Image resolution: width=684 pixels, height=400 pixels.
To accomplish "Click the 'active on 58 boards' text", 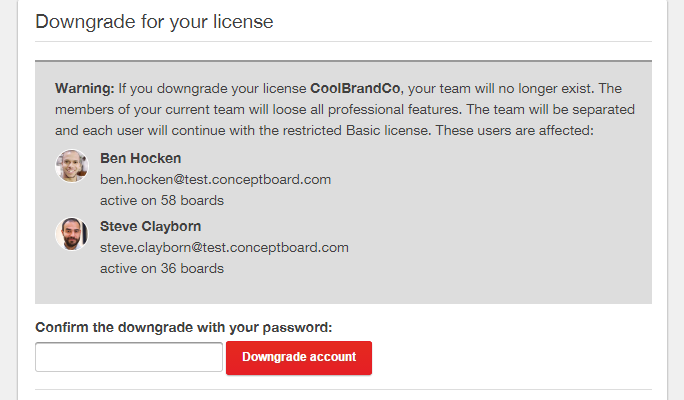I will [x=162, y=200].
